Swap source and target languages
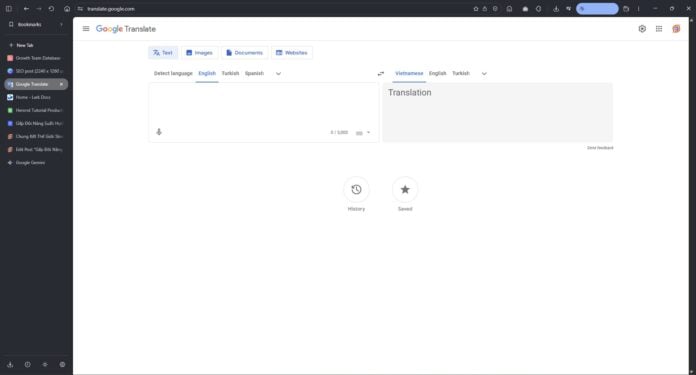The width and height of the screenshot is (696, 375). (x=380, y=74)
